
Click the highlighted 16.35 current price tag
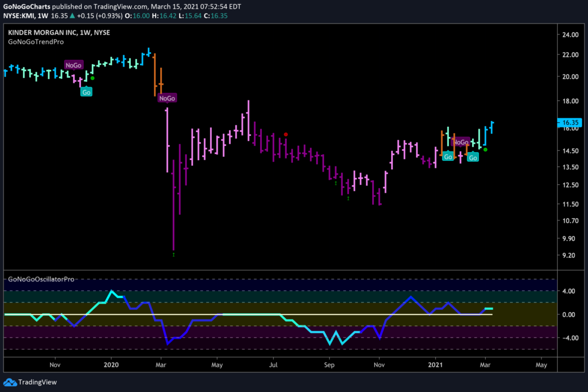pos(570,123)
